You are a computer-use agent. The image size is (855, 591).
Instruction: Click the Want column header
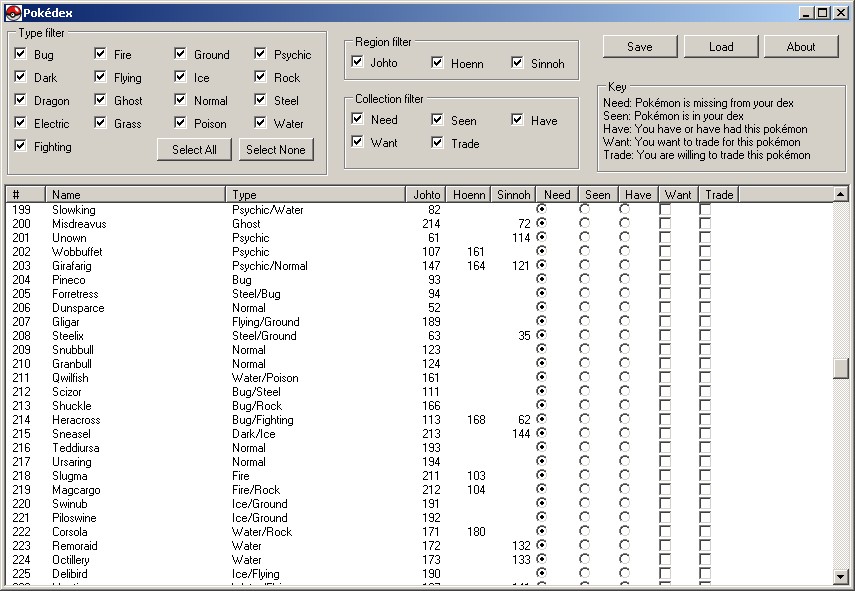678,195
